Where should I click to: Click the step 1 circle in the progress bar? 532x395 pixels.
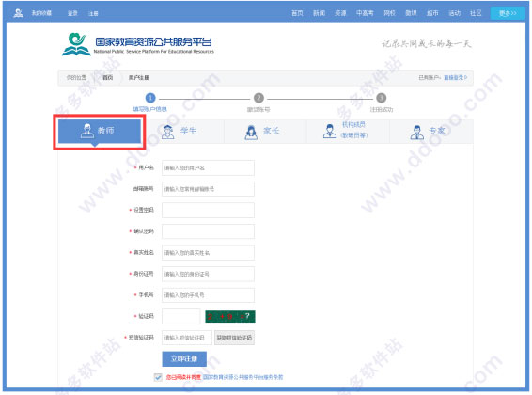click(x=150, y=98)
